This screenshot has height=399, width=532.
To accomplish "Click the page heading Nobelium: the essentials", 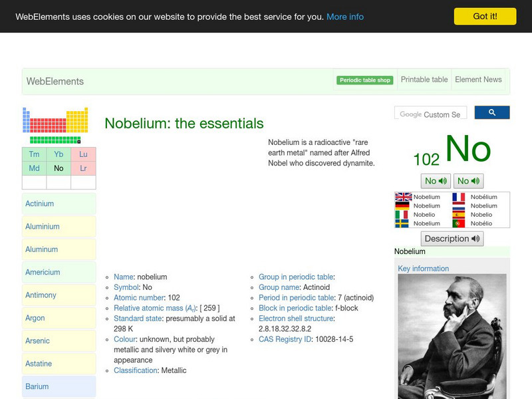I will point(184,123).
